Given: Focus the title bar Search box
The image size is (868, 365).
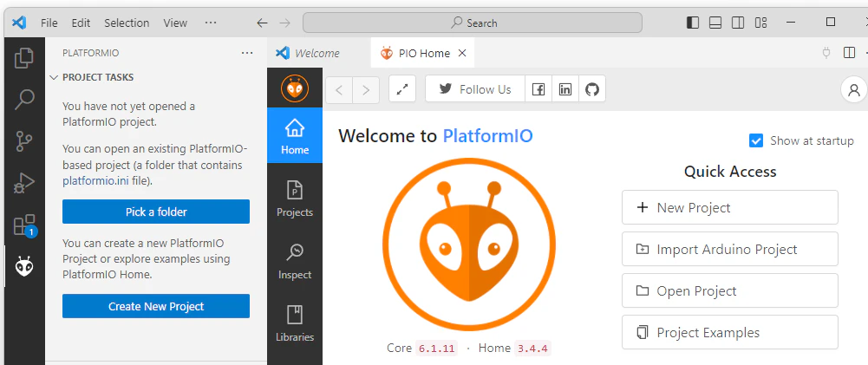Looking at the screenshot, I should coord(473,23).
